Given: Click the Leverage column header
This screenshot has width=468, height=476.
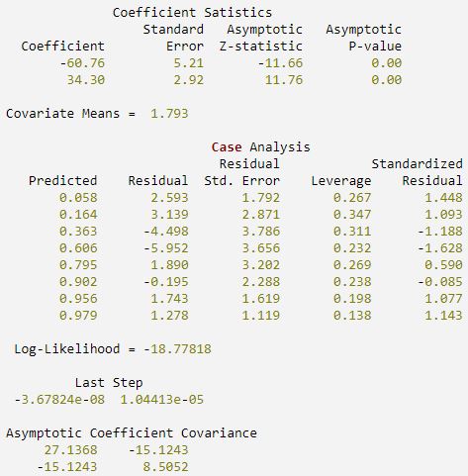Looking at the screenshot, I should point(341,181).
